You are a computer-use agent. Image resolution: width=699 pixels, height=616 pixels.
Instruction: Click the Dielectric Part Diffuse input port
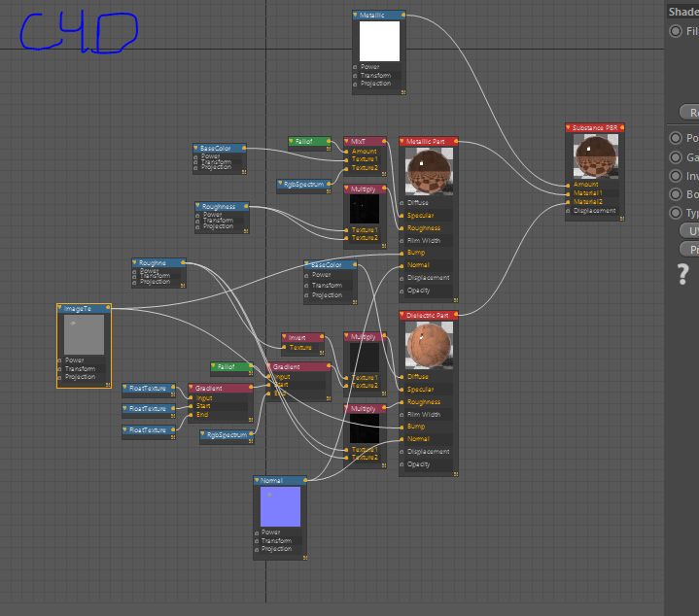click(402, 377)
